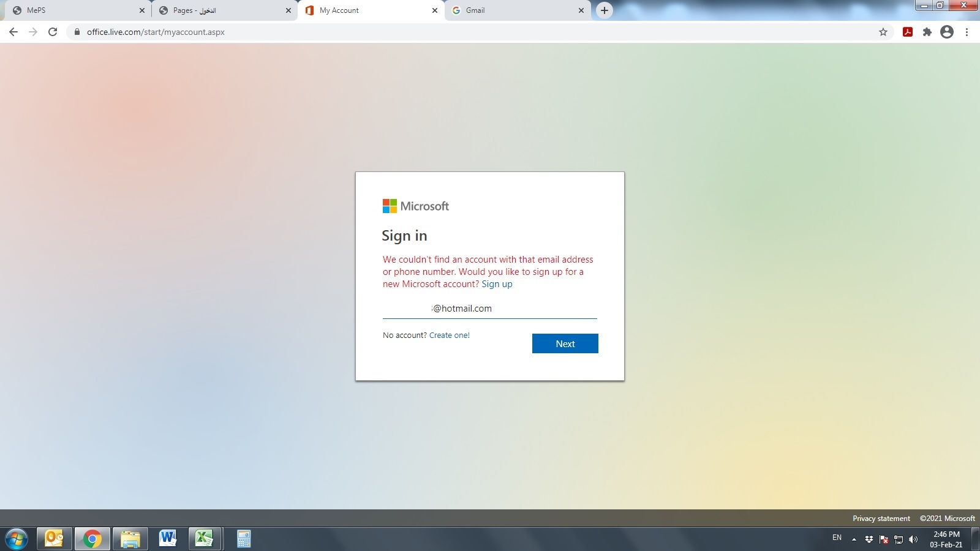Open Excel from the taskbar
980x551 pixels.
pos(205,539)
